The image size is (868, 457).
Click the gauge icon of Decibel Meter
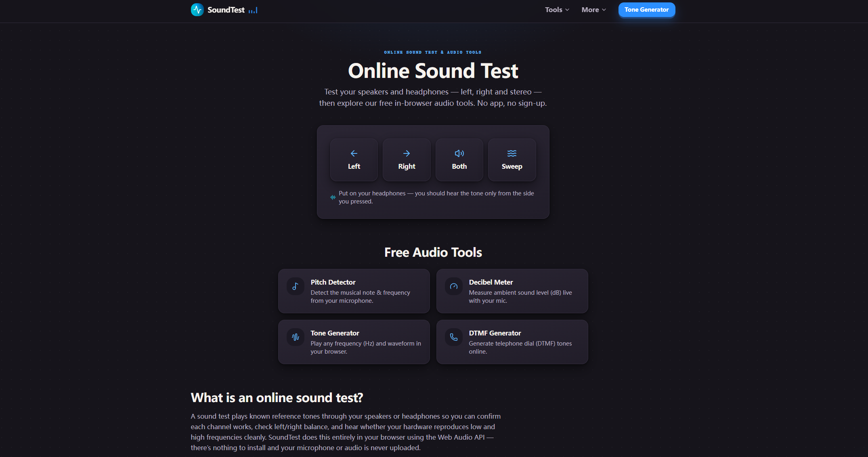coord(454,286)
